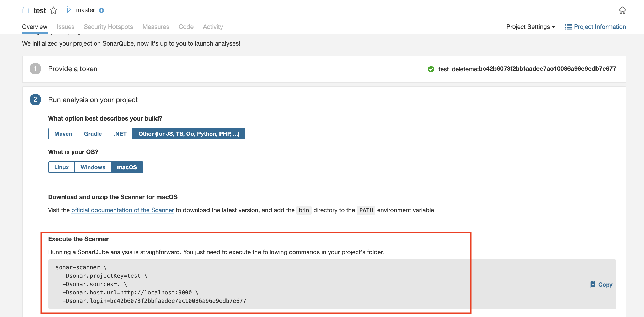Image resolution: width=644 pixels, height=317 pixels.
Task: Open official documentation of the Scanner link
Action: point(123,210)
